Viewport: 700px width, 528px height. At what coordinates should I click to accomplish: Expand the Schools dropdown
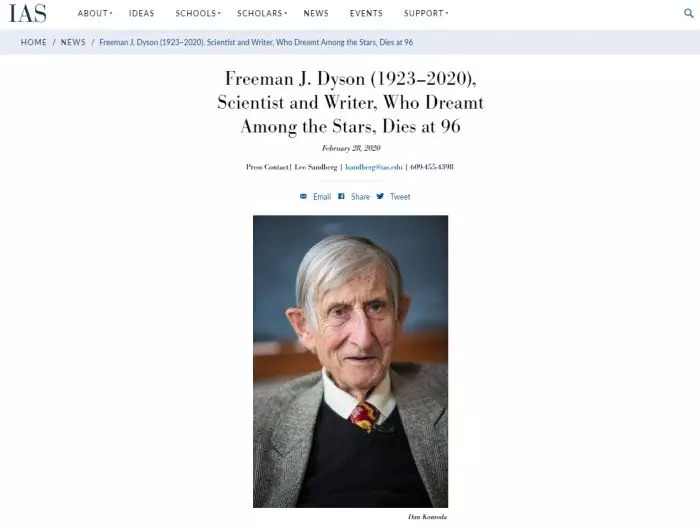pos(198,13)
